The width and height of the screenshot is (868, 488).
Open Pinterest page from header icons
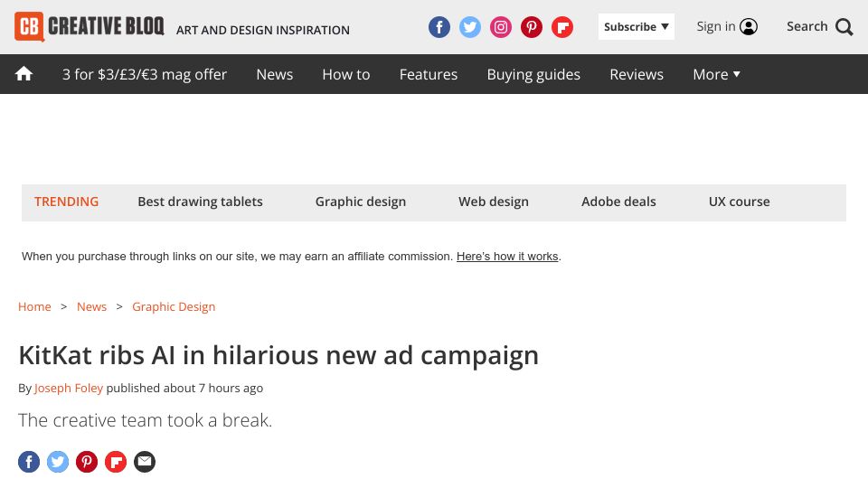pyautogui.click(x=532, y=27)
